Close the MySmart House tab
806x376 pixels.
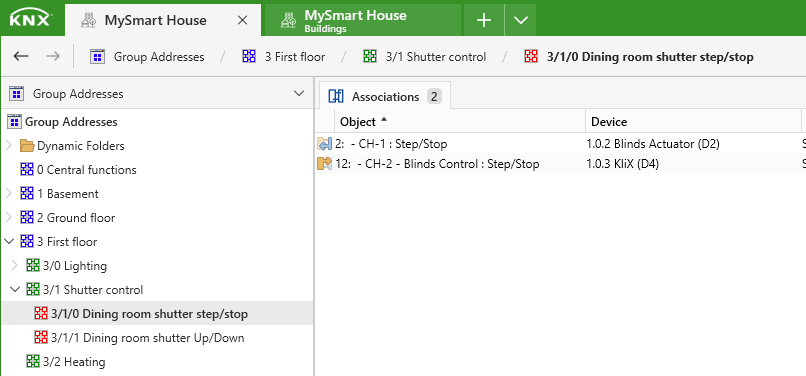point(242,21)
